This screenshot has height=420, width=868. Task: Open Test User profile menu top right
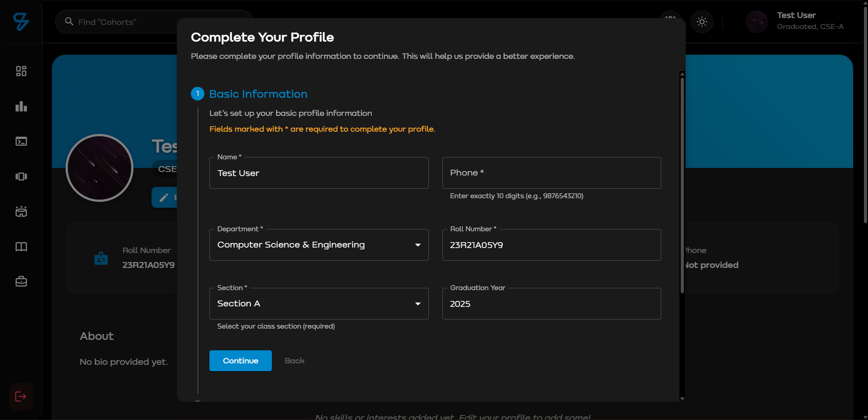tap(796, 21)
